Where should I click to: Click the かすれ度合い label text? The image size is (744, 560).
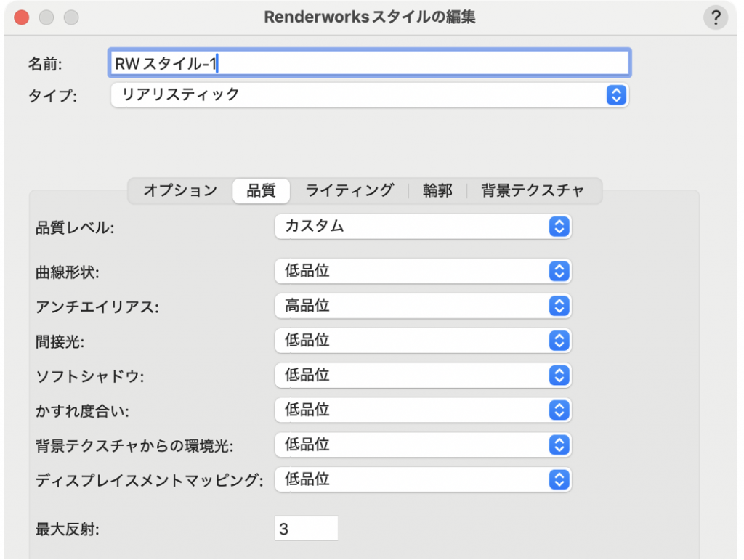(x=83, y=412)
